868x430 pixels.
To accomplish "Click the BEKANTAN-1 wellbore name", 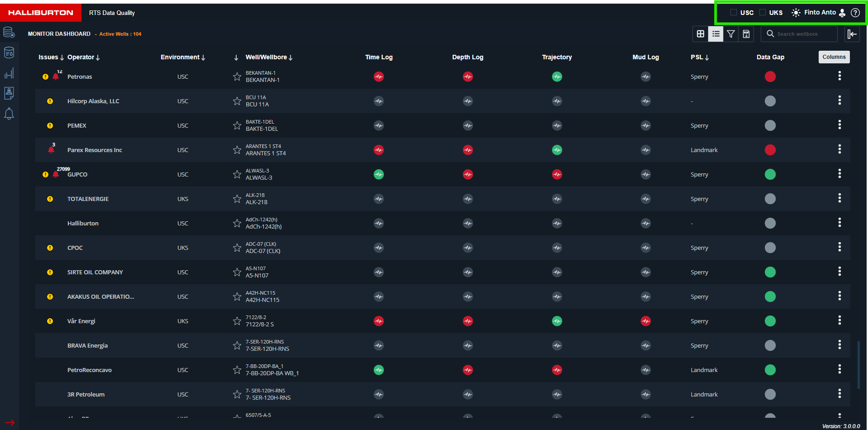I will point(262,80).
